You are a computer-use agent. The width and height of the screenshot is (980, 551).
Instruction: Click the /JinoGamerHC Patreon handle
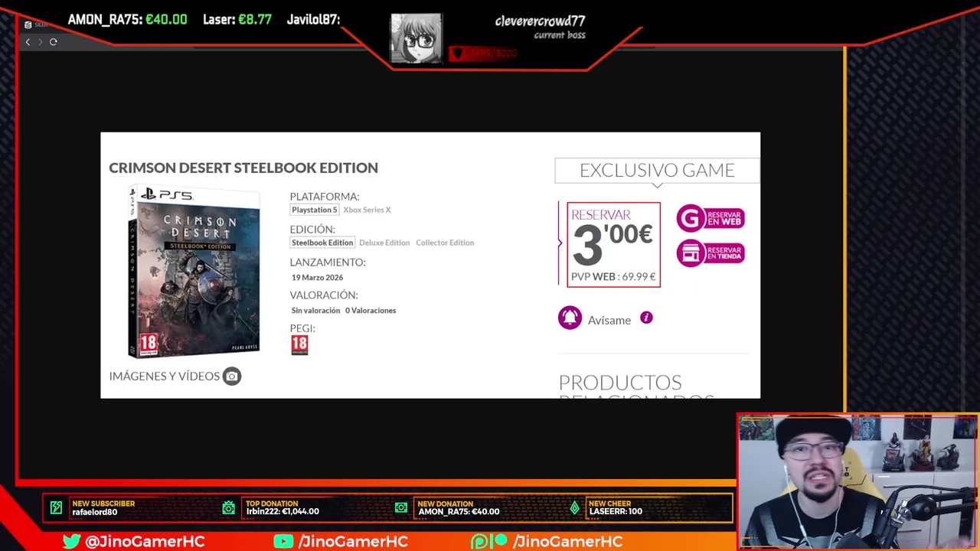click(x=567, y=541)
